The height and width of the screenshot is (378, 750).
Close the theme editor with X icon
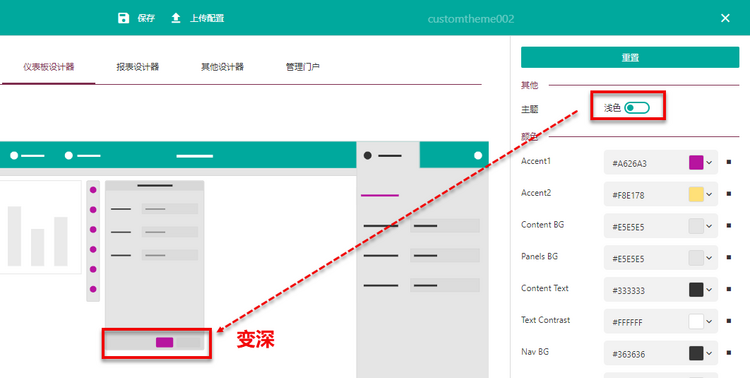[x=725, y=18]
